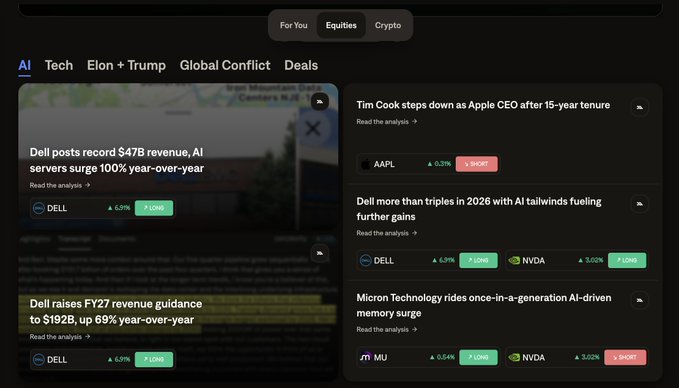The image size is (679, 388).
Task: Open headline 'Micron Technology rides once-in-a-generation'
Action: 484,305
